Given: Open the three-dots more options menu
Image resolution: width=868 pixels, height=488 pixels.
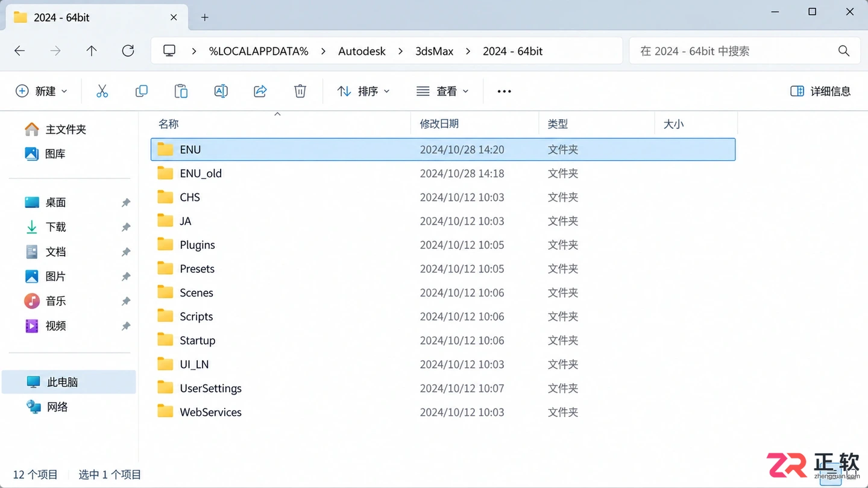Looking at the screenshot, I should [x=504, y=92].
